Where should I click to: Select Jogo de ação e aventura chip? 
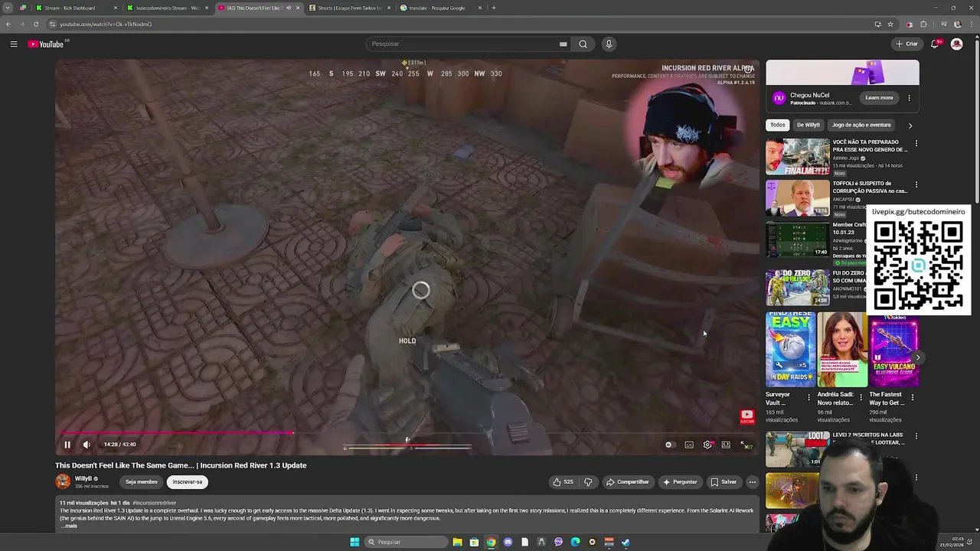861,125
